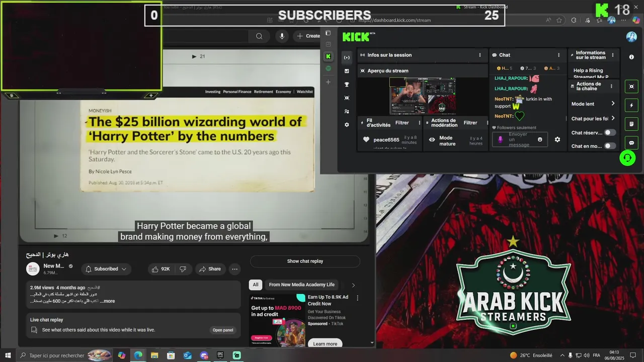Click the chat bubble widget button on right rail
Image resolution: width=644 pixels, height=362 pixels.
point(631,143)
